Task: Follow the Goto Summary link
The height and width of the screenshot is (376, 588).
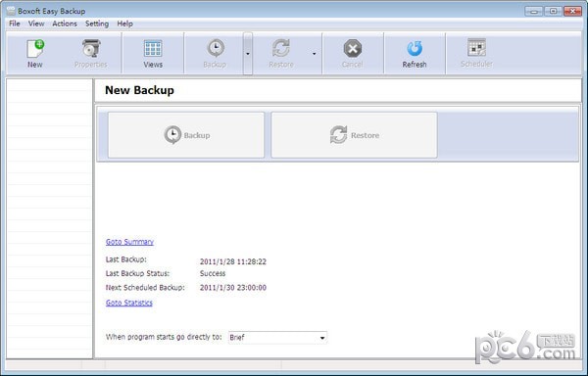Action: point(129,242)
